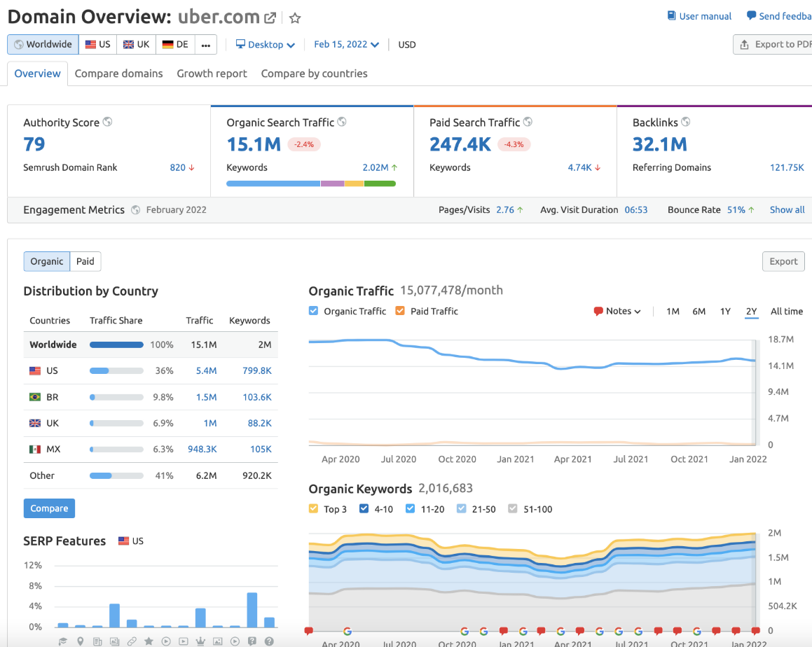Toggle the 51-100 keywords checkbox

[x=513, y=508]
